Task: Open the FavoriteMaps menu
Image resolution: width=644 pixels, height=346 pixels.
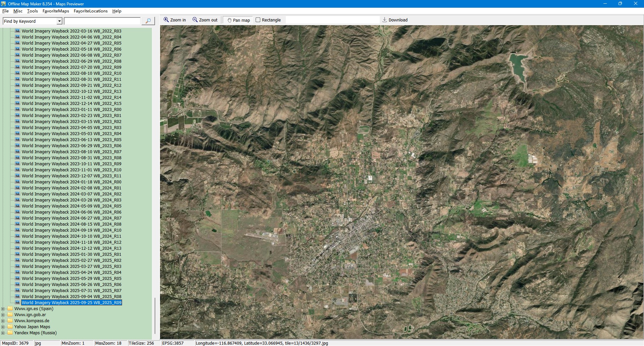Action: coord(56,11)
